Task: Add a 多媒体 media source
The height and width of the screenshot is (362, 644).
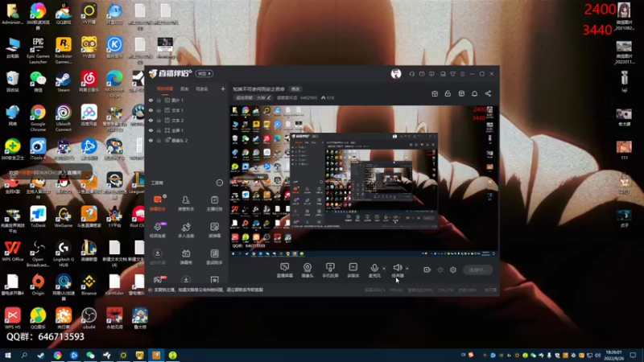Action: 353,270
